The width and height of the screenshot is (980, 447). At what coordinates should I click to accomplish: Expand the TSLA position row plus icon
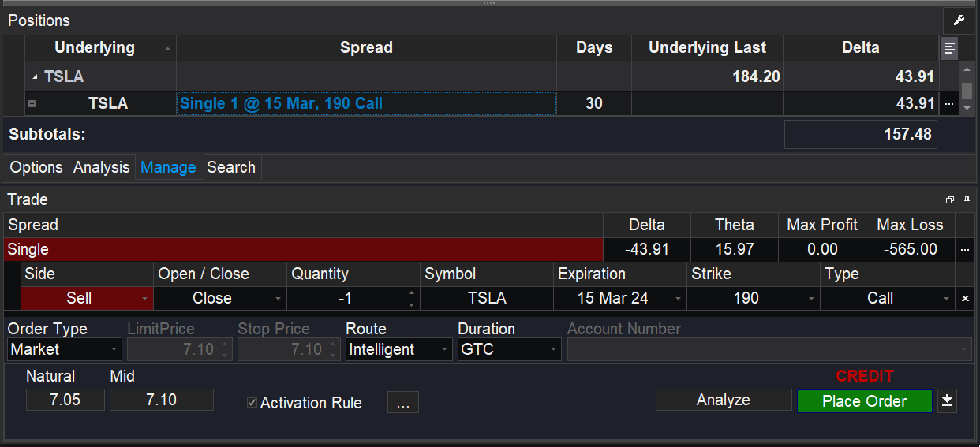(32, 104)
